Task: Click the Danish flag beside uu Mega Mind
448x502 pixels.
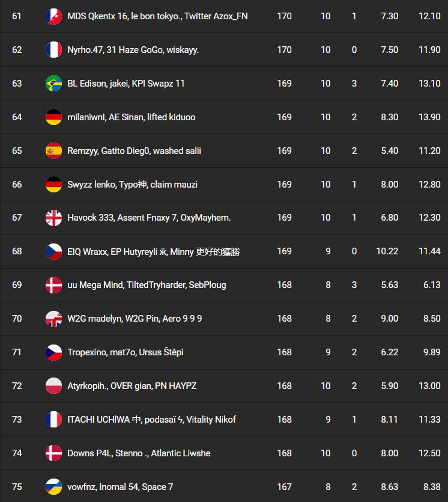Action: 54,285
